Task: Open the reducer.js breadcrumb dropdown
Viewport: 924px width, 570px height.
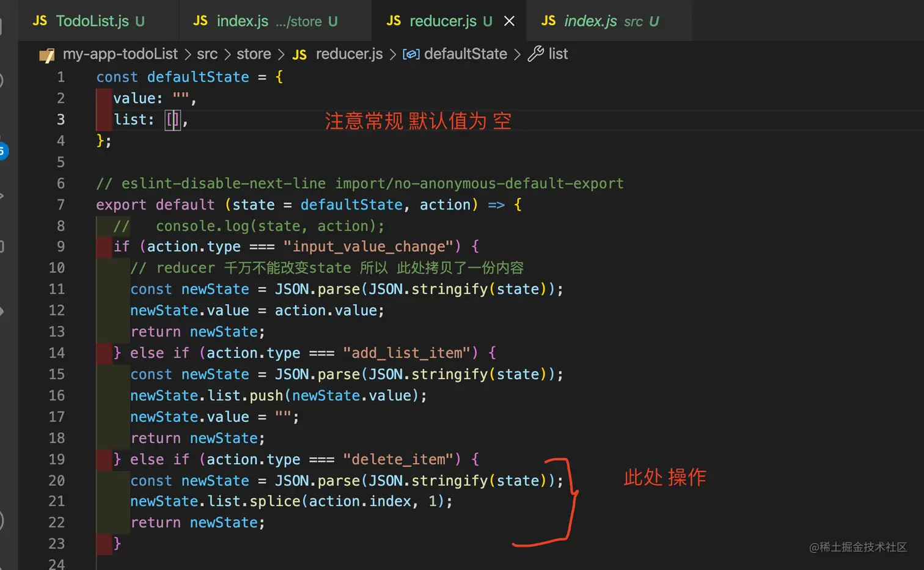Action: tap(349, 54)
